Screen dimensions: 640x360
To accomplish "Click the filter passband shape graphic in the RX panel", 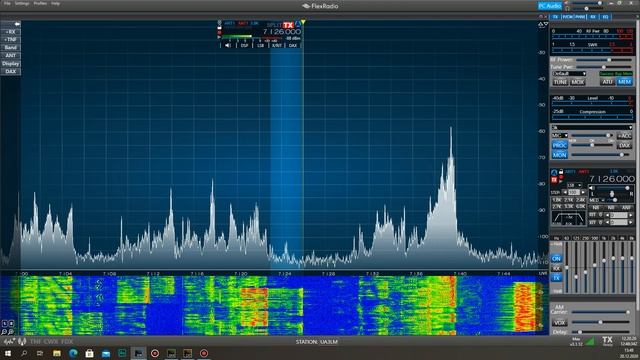I will 568,218.
